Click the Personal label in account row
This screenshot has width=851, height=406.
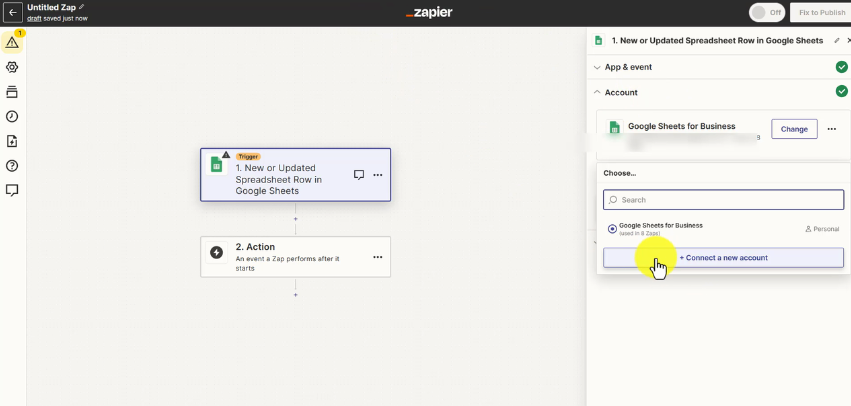pyautogui.click(x=822, y=229)
